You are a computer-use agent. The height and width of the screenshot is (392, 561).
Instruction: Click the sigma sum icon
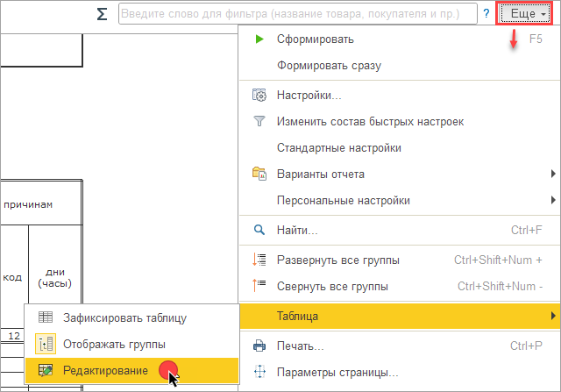click(x=103, y=15)
